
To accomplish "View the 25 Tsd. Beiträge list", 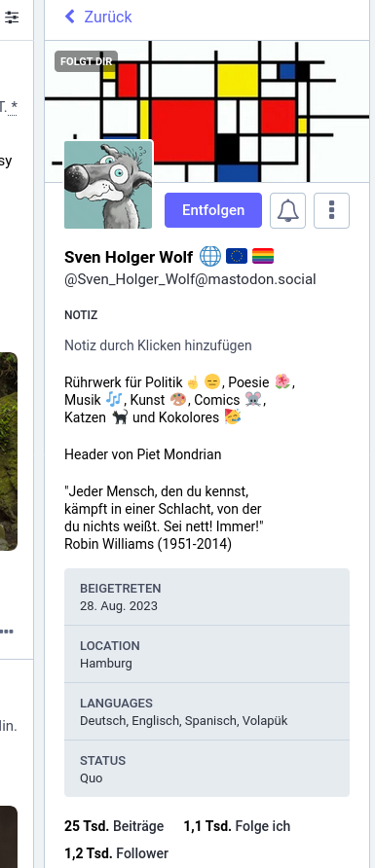I will coord(114,826).
